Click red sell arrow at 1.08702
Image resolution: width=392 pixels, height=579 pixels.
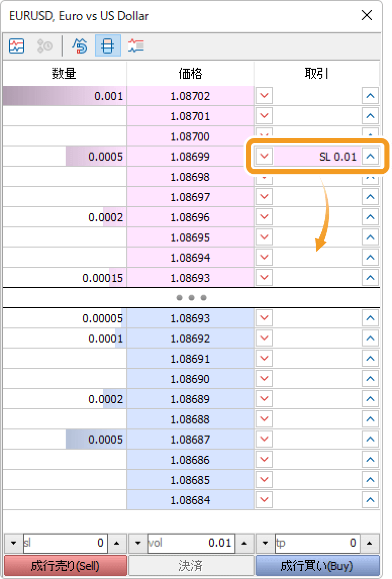coord(264,96)
